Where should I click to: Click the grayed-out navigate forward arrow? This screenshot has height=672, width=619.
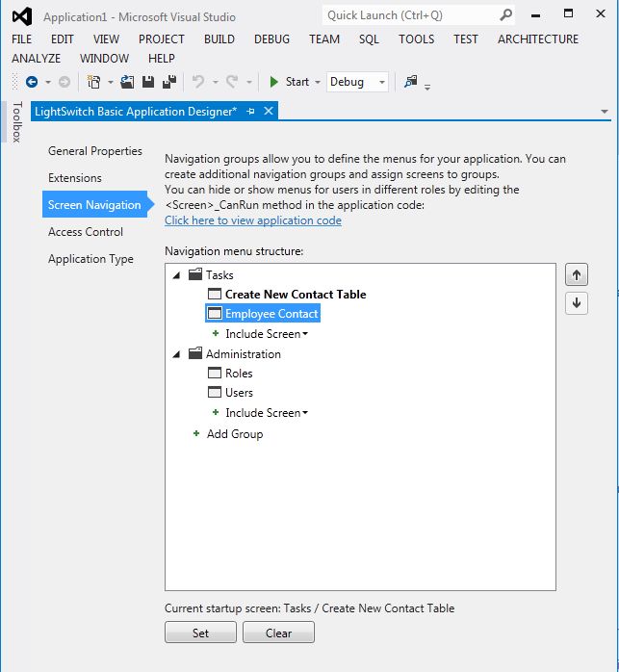point(64,82)
